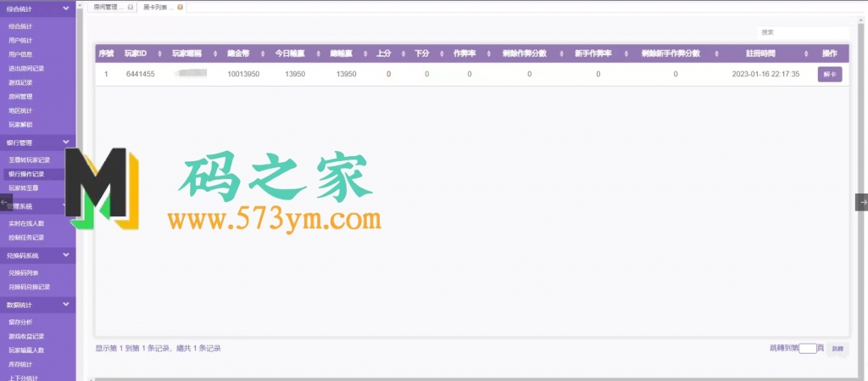Image resolution: width=868 pixels, height=381 pixels.
Task: Open 玩家输赢人数 in the sidebar
Action: [26, 350]
